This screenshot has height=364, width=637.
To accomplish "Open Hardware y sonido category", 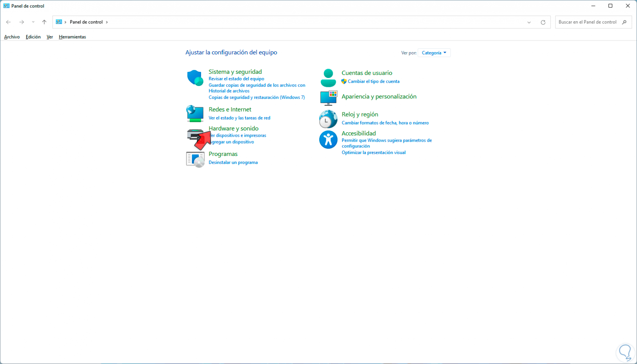I will point(234,129).
